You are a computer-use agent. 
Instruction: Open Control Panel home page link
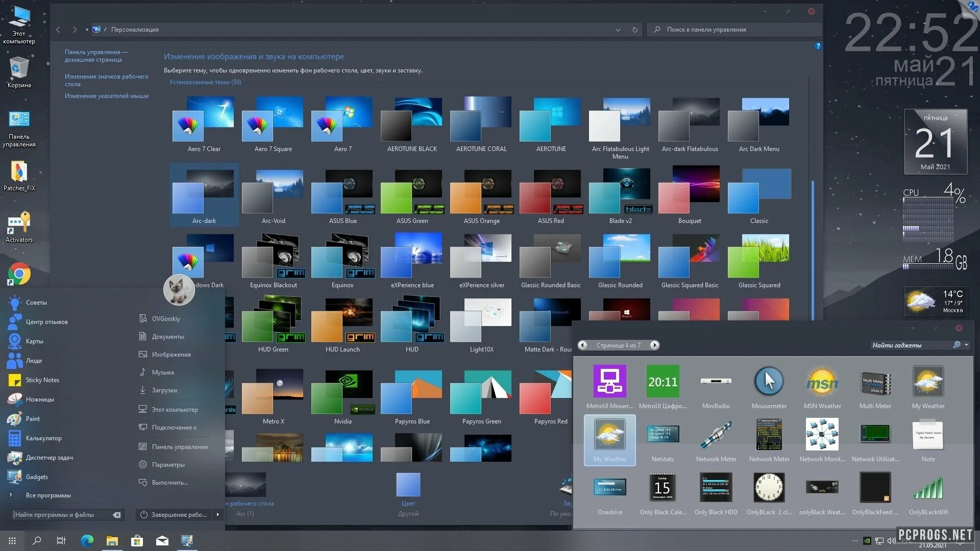96,56
